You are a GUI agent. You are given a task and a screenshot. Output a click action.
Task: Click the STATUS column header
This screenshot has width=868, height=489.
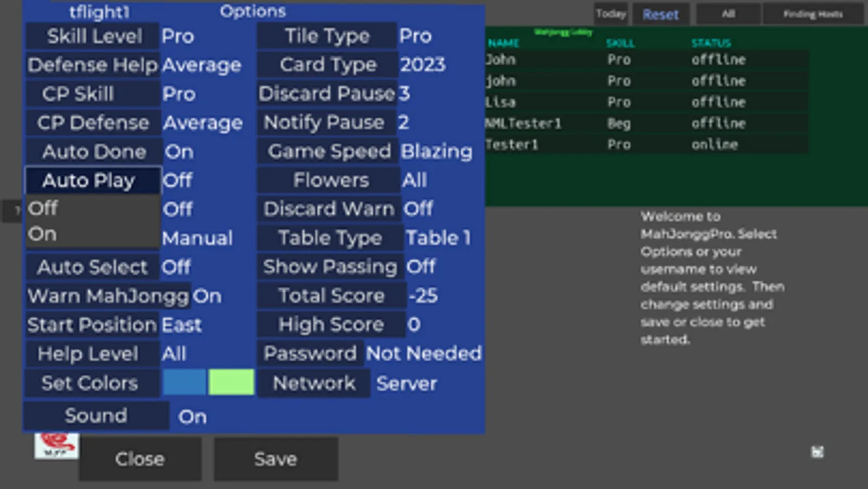[x=711, y=42]
